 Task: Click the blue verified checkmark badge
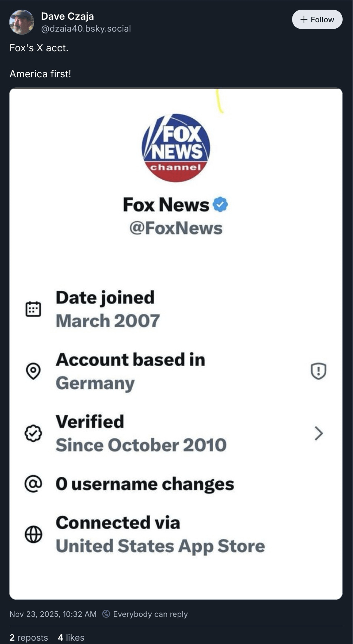[220, 205]
